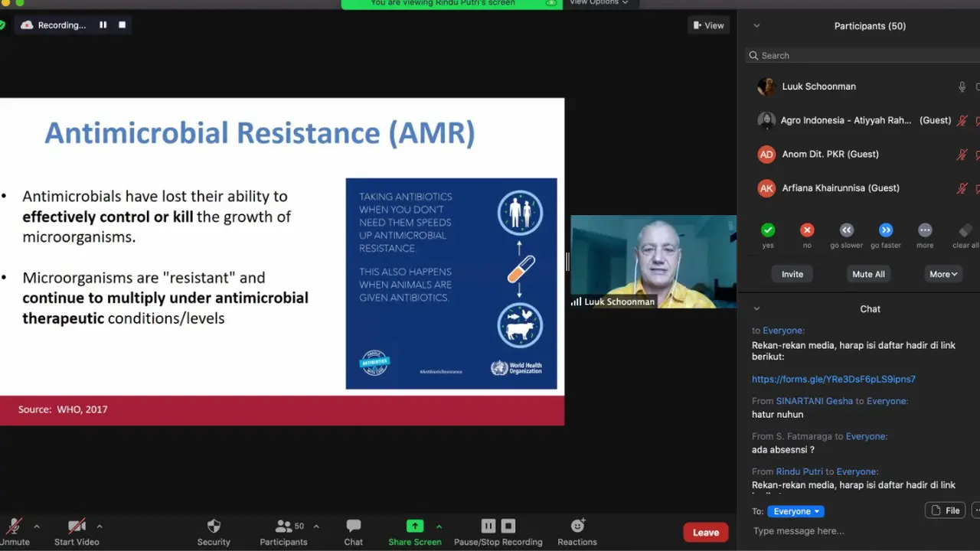Open the More dropdown in participants panel
Viewport: 980px width, 551px height.
(x=943, y=274)
